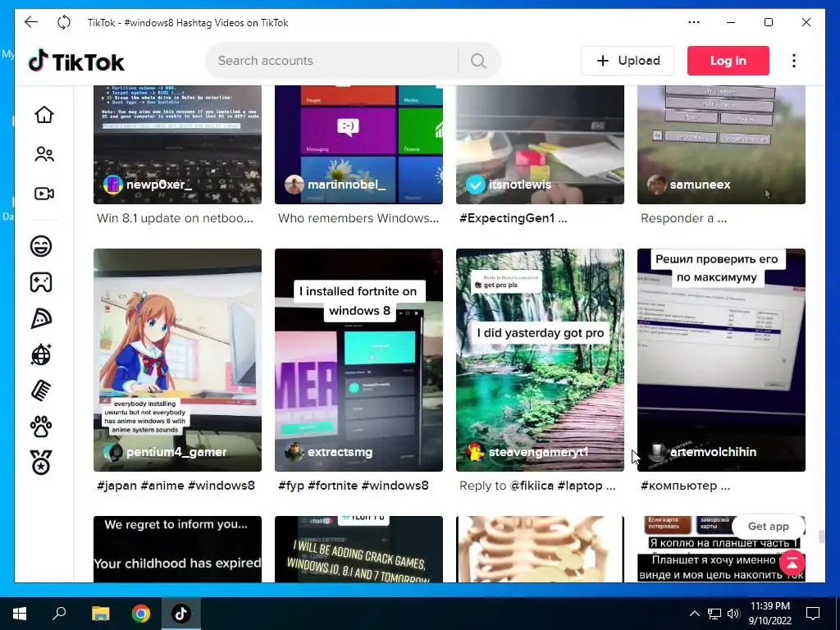Play the skeleton video thumbnail
Image resolution: width=840 pixels, height=630 pixels.
(x=540, y=549)
